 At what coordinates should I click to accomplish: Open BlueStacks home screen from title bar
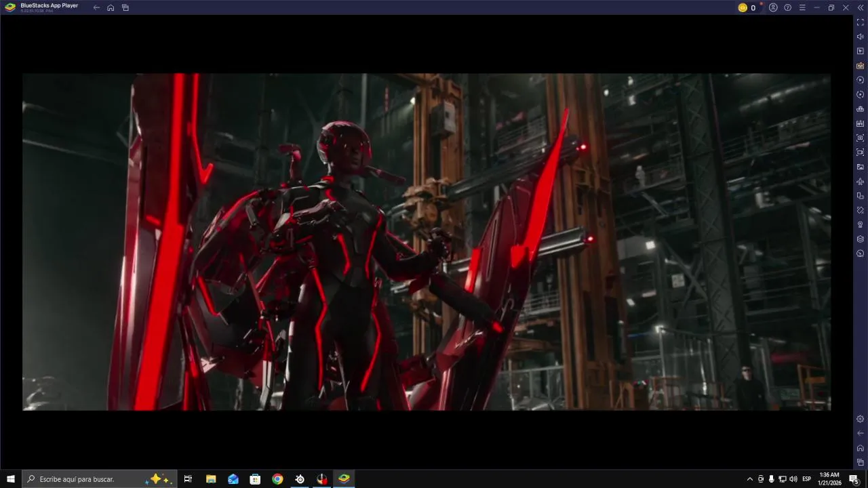[x=111, y=7]
